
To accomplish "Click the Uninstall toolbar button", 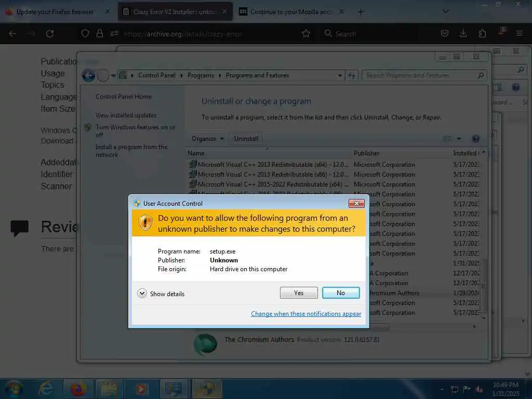I will (x=246, y=138).
